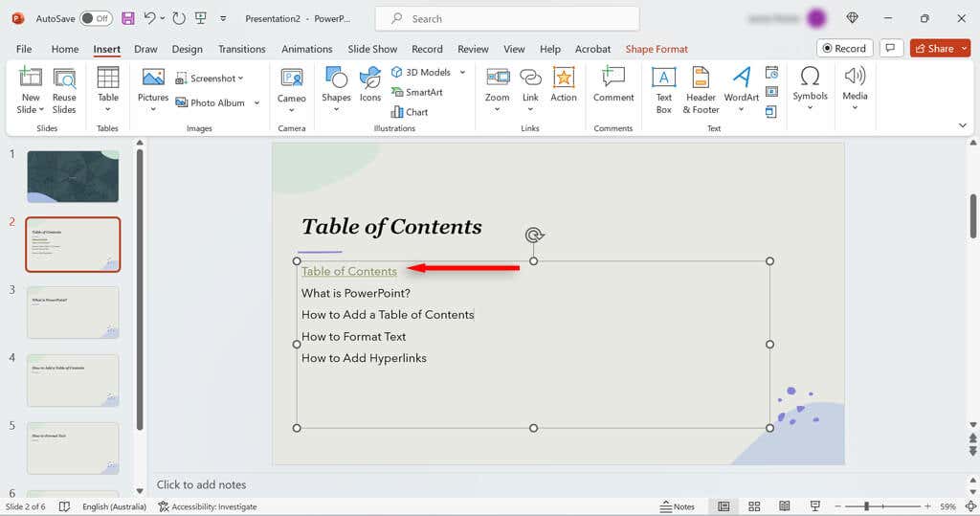Image resolution: width=980 pixels, height=516 pixels.
Task: Switch to Slide Sorter view
Action: click(x=754, y=506)
